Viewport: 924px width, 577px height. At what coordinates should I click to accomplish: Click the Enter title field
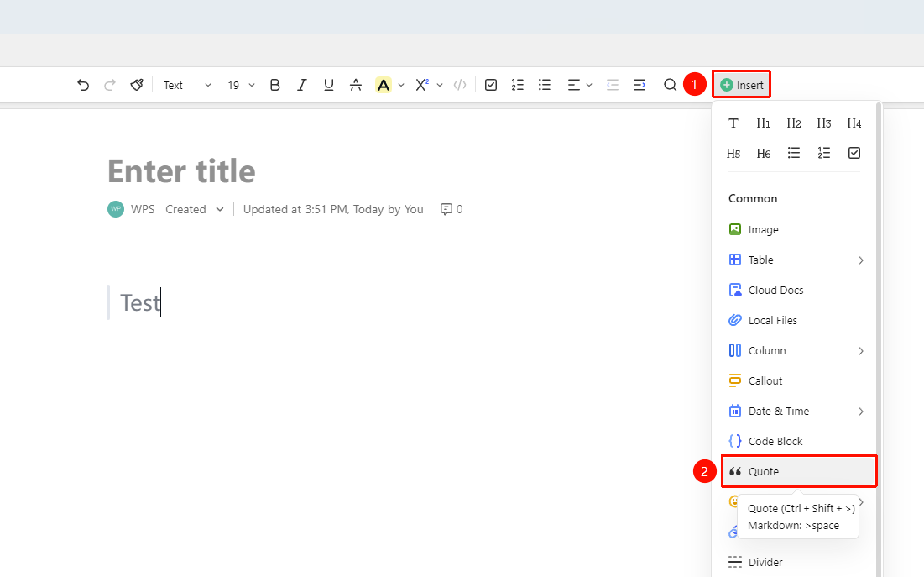tap(181, 171)
